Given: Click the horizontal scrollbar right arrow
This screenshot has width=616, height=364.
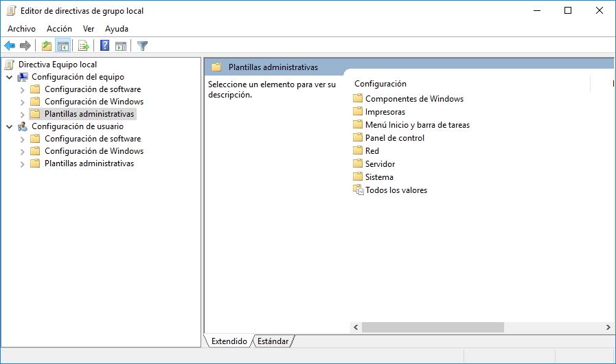Looking at the screenshot, I should click(608, 327).
